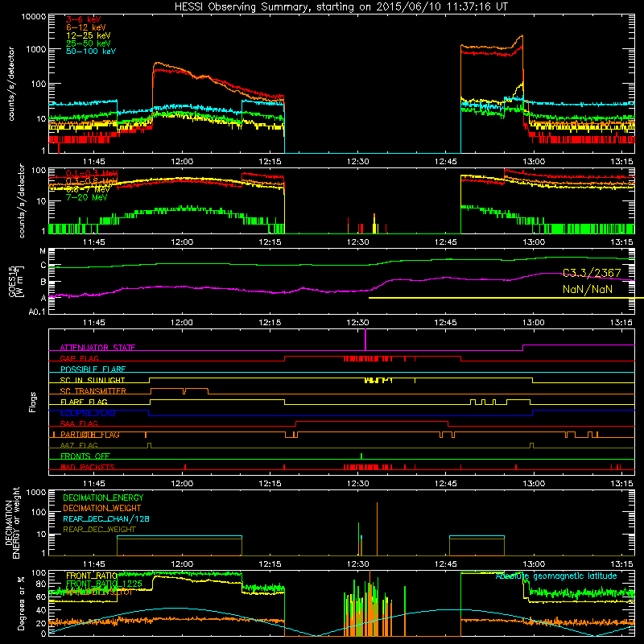
Task: Click the DECIMATION ENERGY or weight axis title
Action: click(12, 522)
